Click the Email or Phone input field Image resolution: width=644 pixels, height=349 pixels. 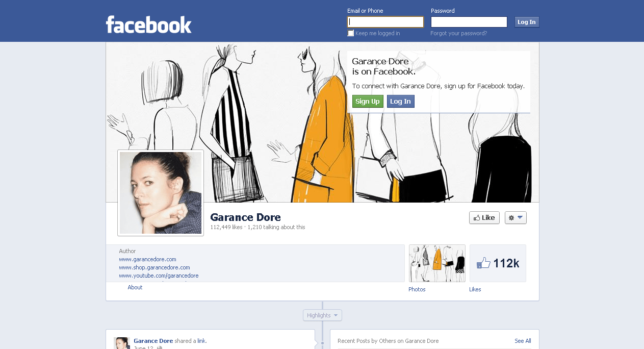pyautogui.click(x=385, y=21)
